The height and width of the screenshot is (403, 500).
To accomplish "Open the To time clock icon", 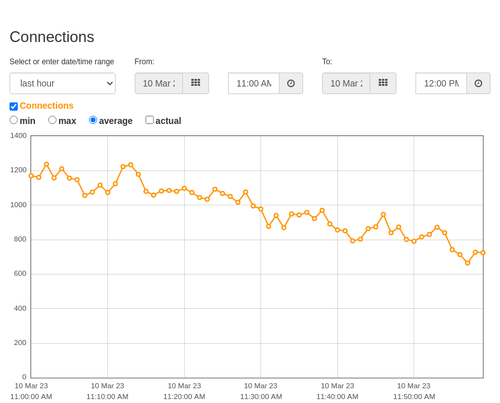I will point(478,83).
